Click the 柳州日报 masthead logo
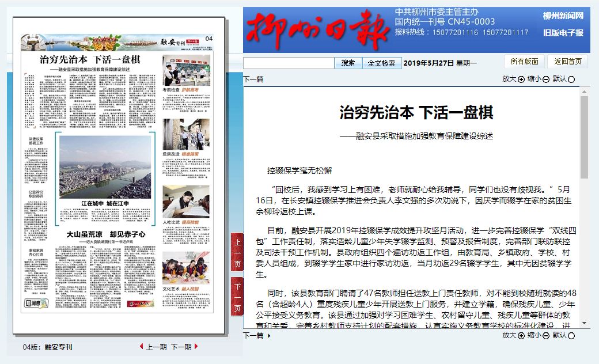The image size is (599, 364). (x=316, y=29)
